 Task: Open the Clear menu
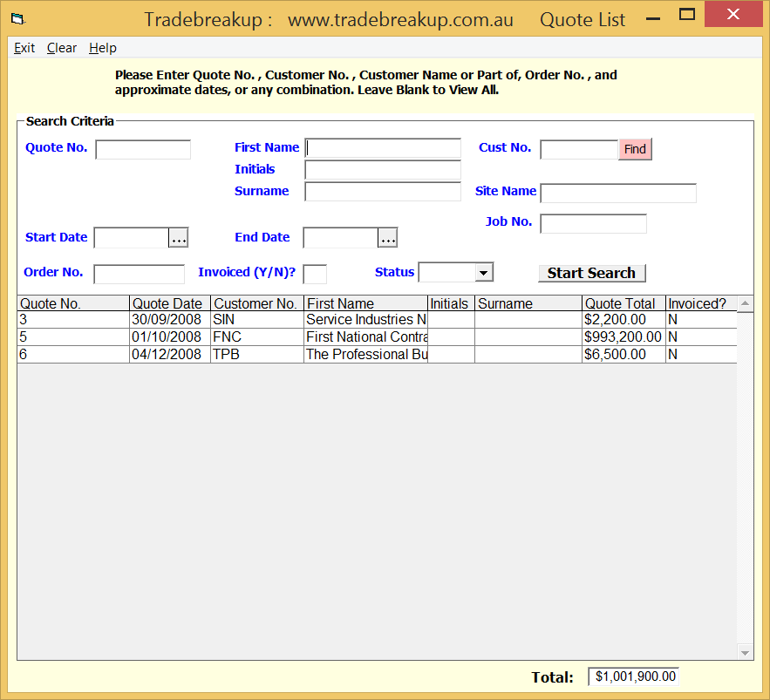[x=62, y=48]
